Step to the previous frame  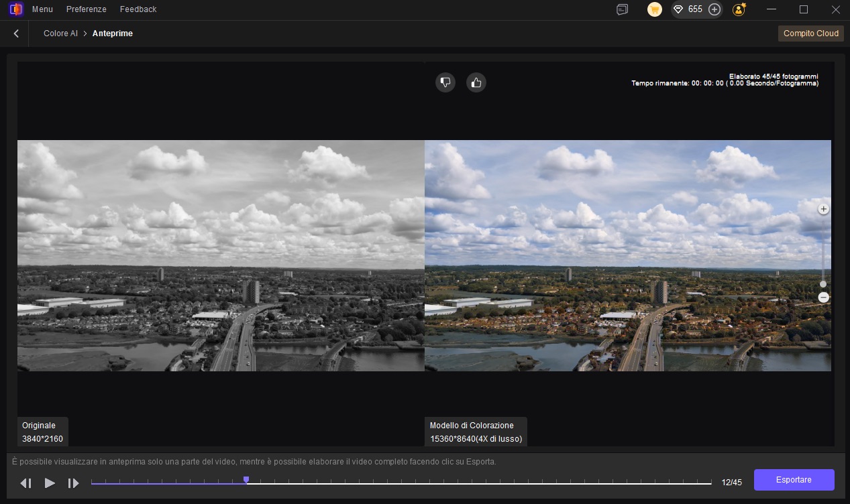click(x=26, y=483)
